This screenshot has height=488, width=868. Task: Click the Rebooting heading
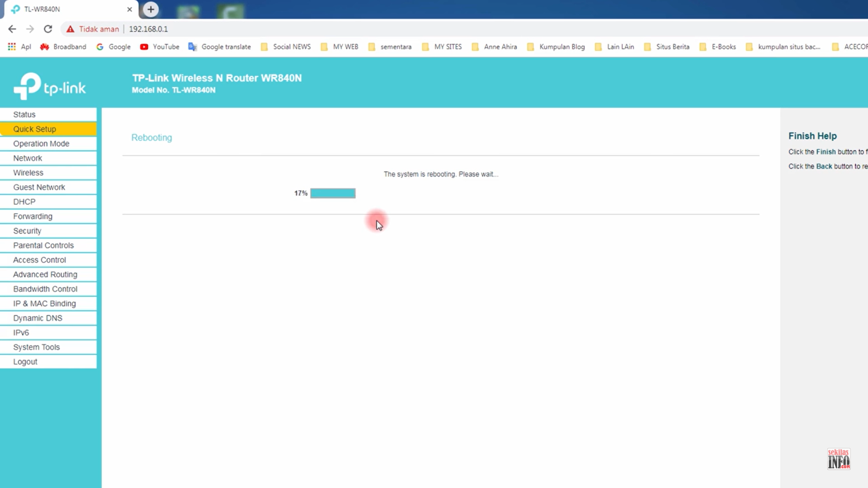click(x=151, y=138)
